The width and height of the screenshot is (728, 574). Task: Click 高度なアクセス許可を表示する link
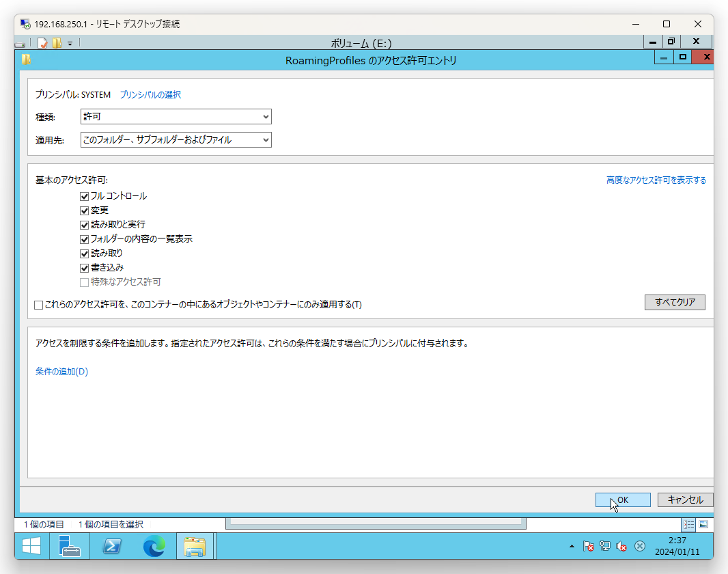point(656,180)
